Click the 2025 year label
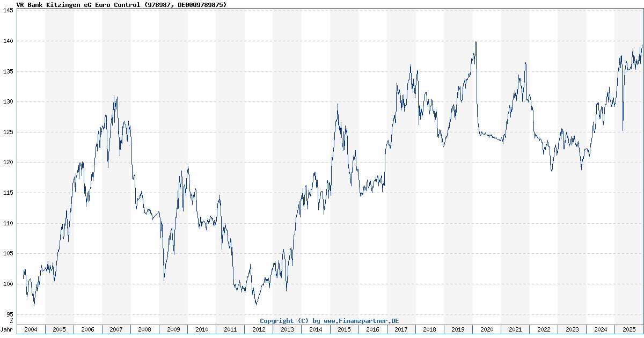Screen dimensions: 644x338 pyautogui.click(x=628, y=329)
